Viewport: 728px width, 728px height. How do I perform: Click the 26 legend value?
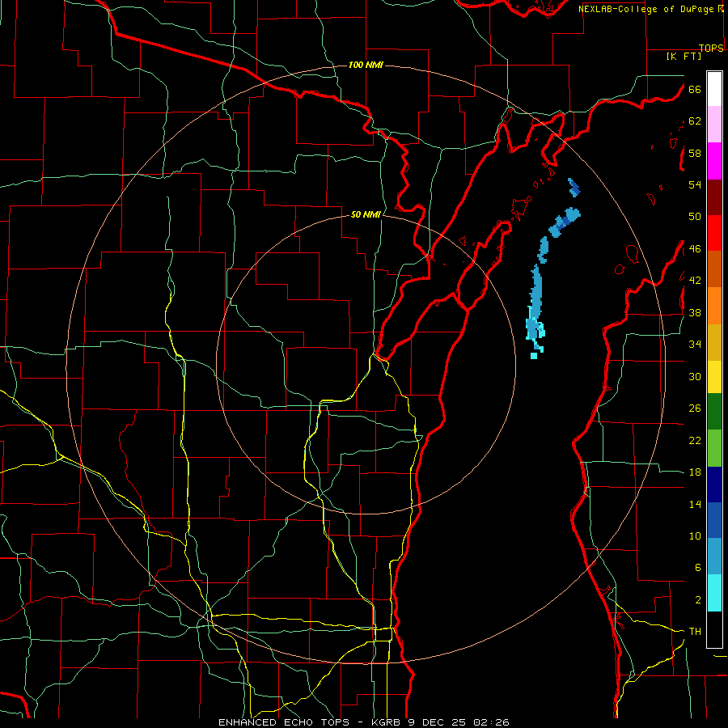click(695, 408)
